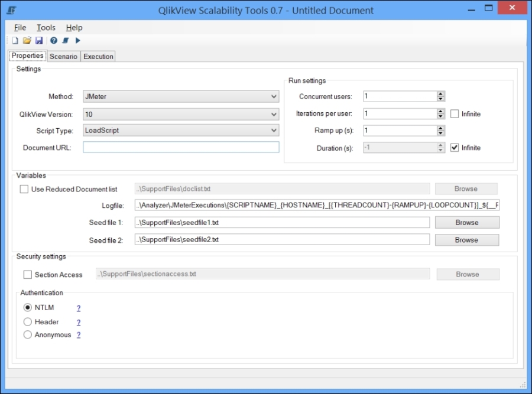Click the Seed file 2 path field
Screen dimensions: 532x394
click(282, 239)
